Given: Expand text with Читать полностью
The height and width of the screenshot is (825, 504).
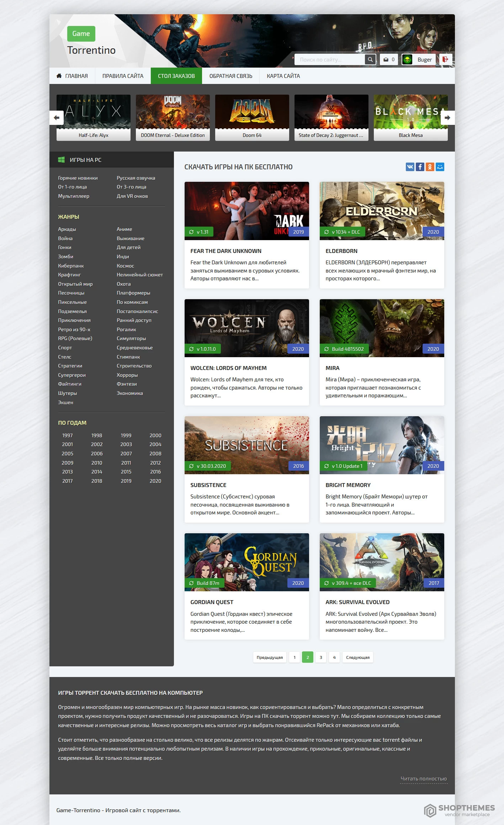Looking at the screenshot, I should 424,779.
